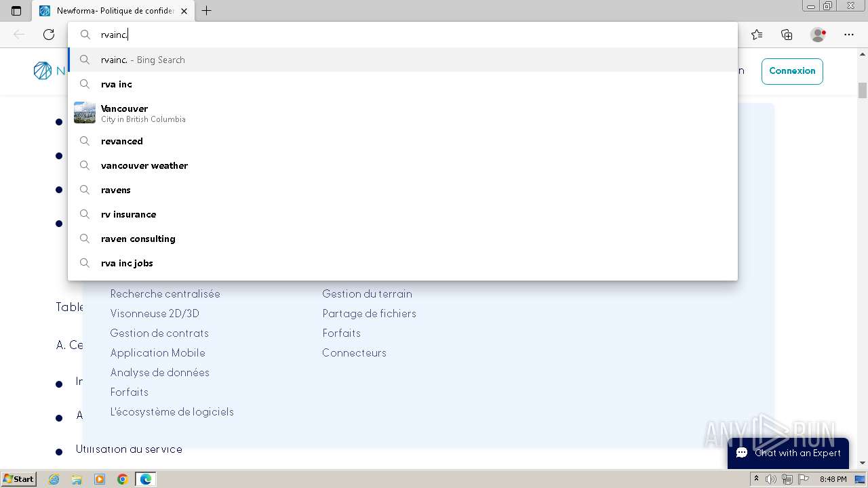Image resolution: width=868 pixels, height=488 pixels.
Task: Open the Windows Start button
Action: point(18,479)
